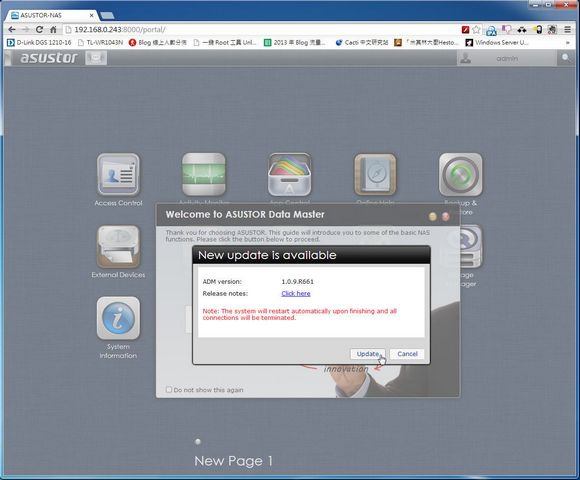Go to browser home page
The image size is (580, 480).
point(53,30)
